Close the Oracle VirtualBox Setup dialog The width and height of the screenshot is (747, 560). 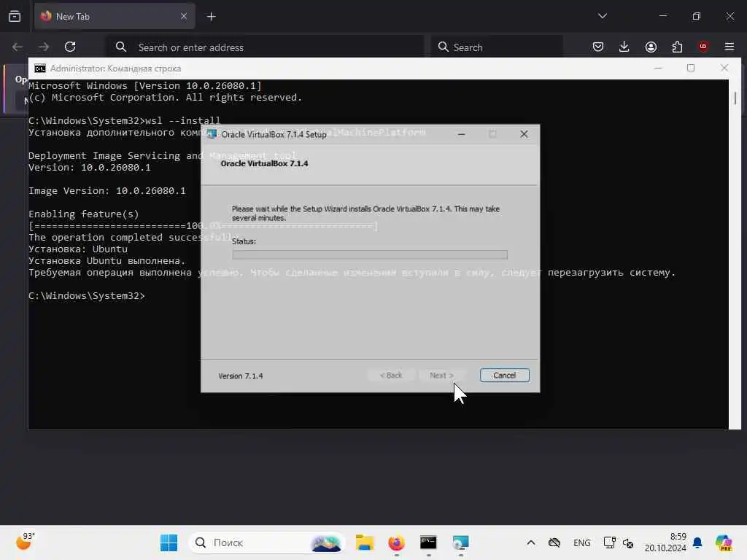[x=524, y=134]
